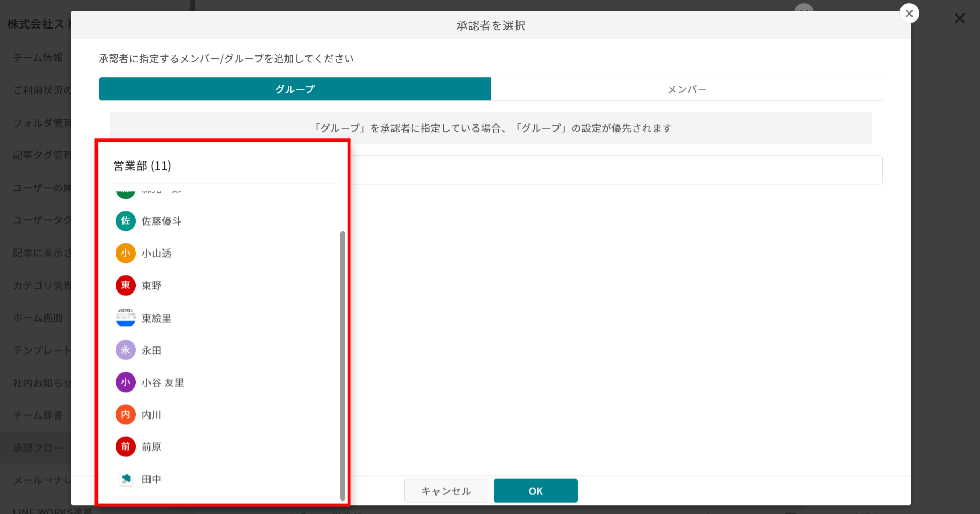Click the red 前 avatar for 前原
The image size is (980, 514).
pos(126,447)
